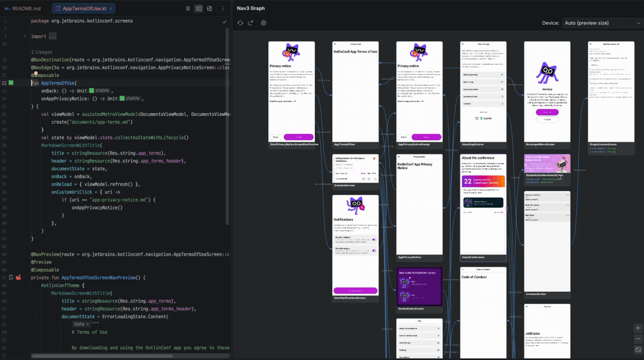Click the 'package org.jetbrains.kotlinconf.screens' line

pos(82,21)
